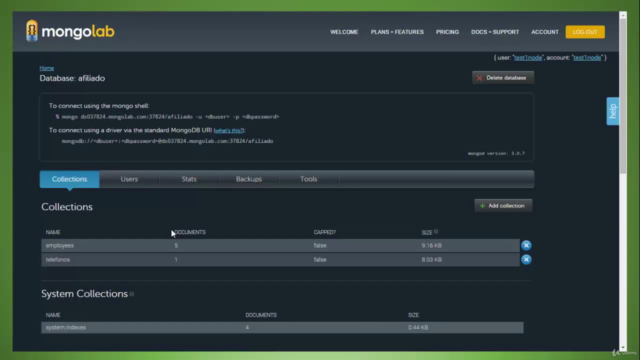640x360 pixels.
Task: Switch to the Backups tab
Action: [x=249, y=179]
